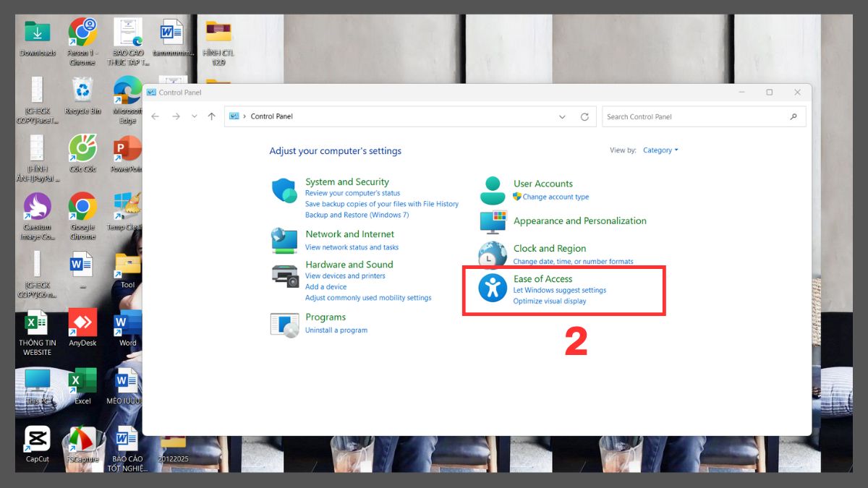Open the System and Security heading link
This screenshot has height=488, width=868.
click(347, 182)
